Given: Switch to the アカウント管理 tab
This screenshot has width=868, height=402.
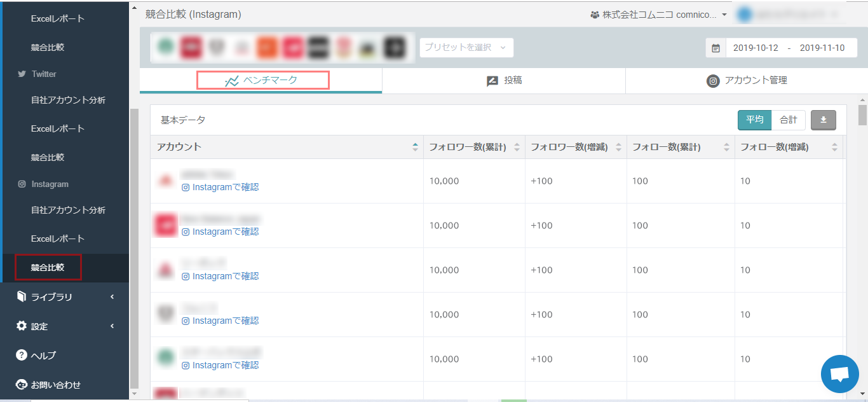Looking at the screenshot, I should coord(747,81).
